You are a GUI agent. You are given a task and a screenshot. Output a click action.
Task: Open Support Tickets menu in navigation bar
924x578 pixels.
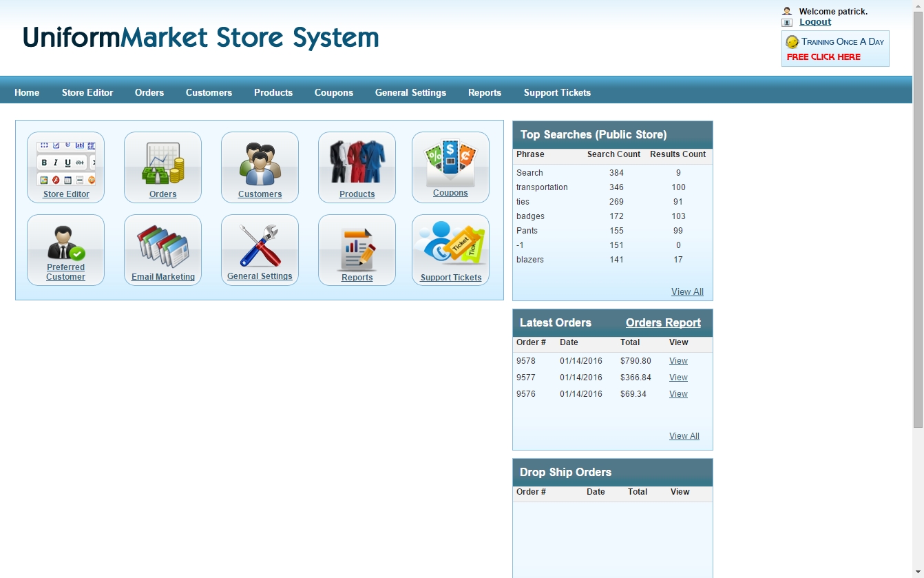click(557, 92)
